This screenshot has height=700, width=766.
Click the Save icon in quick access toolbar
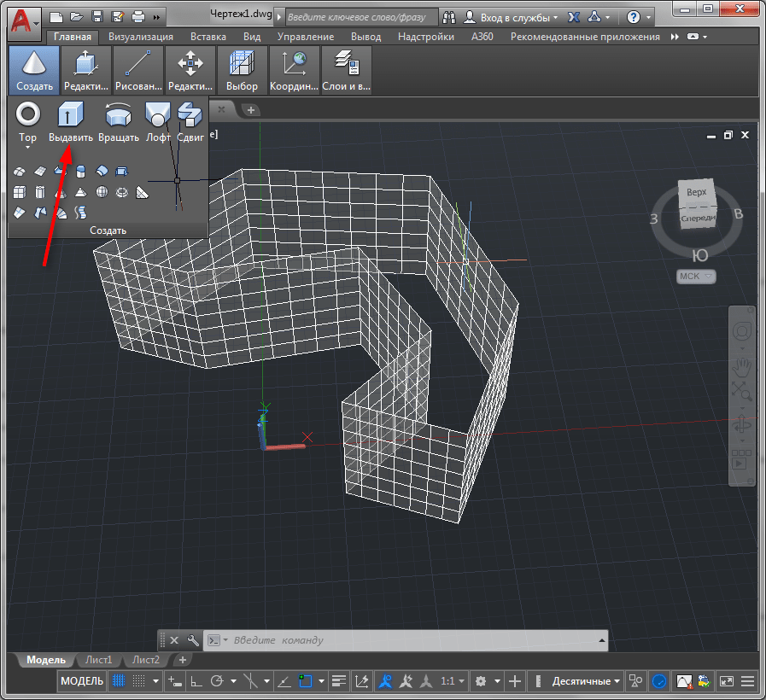coord(96,16)
